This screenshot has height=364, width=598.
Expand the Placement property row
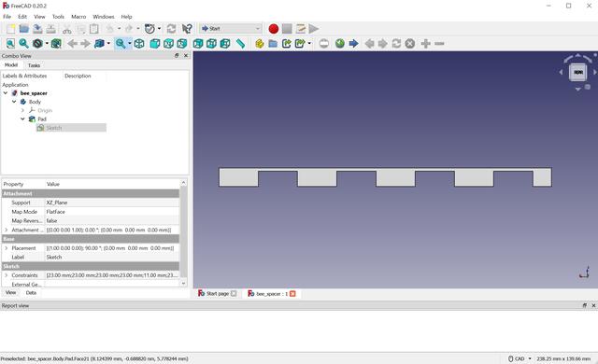[x=7, y=248]
